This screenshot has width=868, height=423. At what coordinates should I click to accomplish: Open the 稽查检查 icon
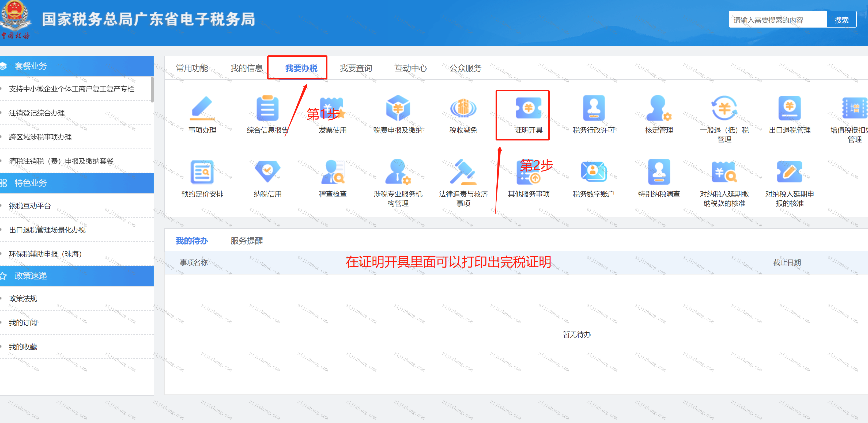pyautogui.click(x=333, y=172)
